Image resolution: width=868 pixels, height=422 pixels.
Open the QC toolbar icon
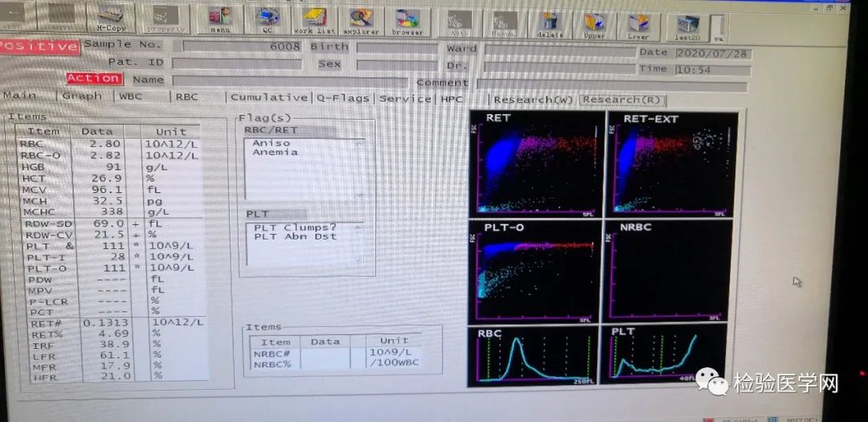pyautogui.click(x=267, y=20)
